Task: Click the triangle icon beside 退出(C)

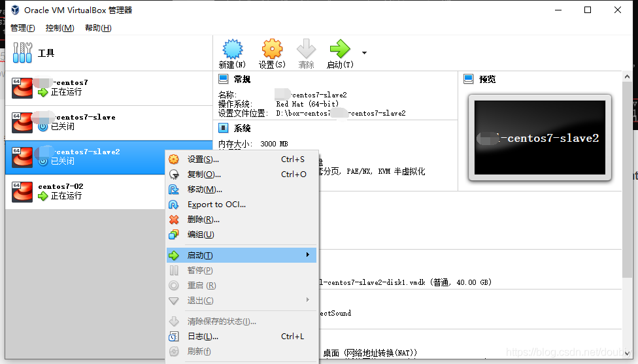Action: pos(174,301)
